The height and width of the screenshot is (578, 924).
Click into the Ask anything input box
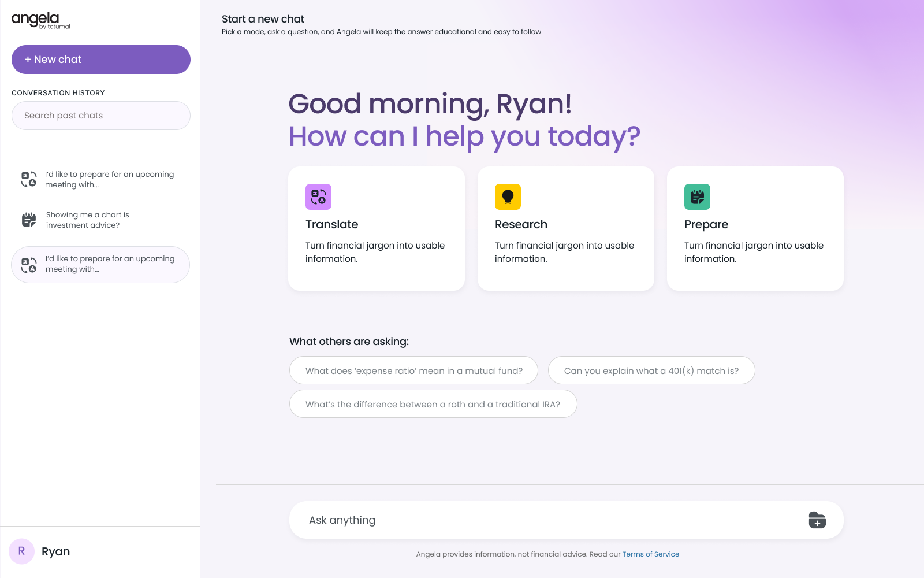566,520
